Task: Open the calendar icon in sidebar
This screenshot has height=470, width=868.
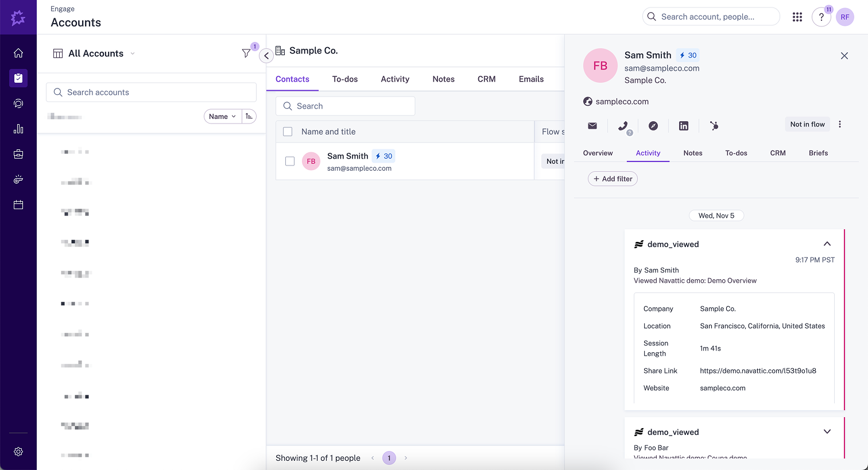Action: (x=18, y=205)
